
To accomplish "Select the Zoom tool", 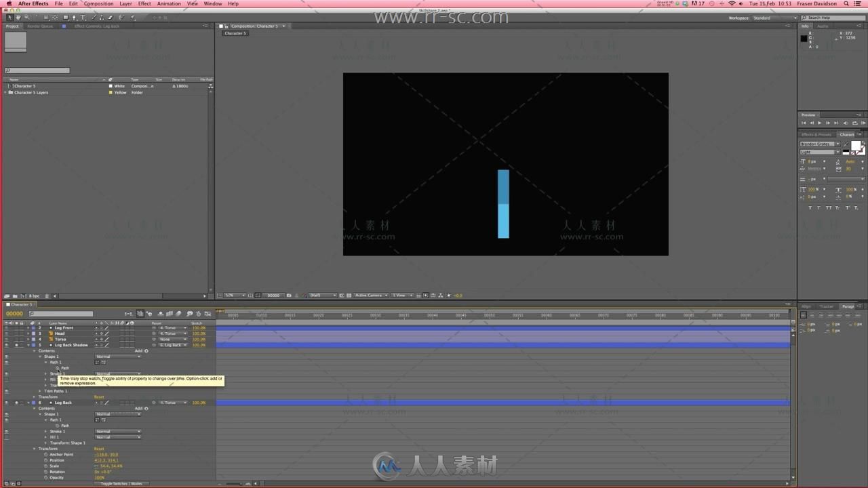I will coord(26,18).
